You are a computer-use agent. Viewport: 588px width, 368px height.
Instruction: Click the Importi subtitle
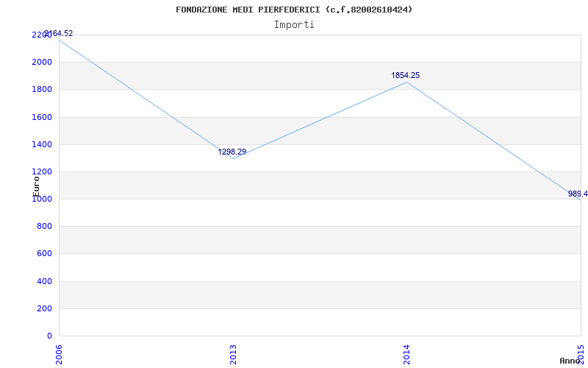(294, 25)
